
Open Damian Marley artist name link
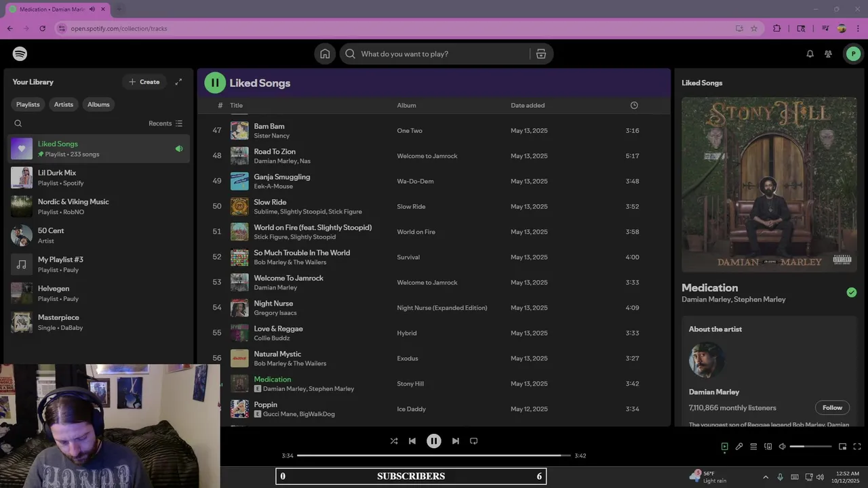[714, 392]
